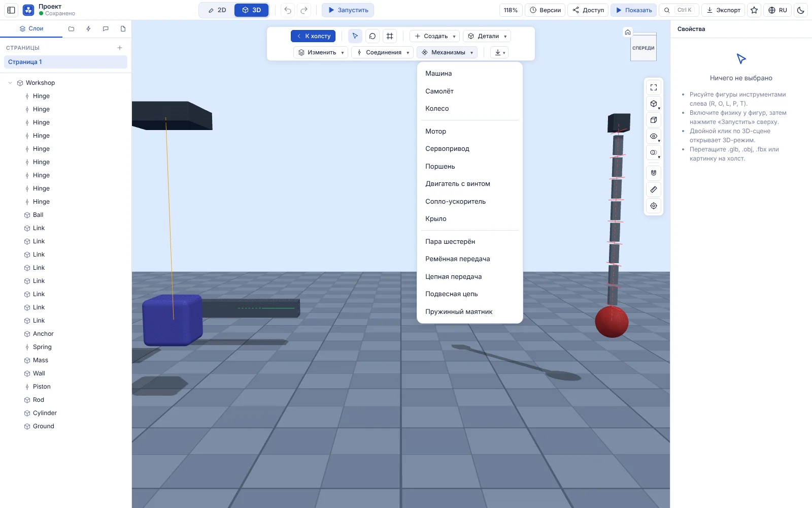Select the cursor pointer tool
This screenshot has width=812, height=508.
click(x=355, y=36)
